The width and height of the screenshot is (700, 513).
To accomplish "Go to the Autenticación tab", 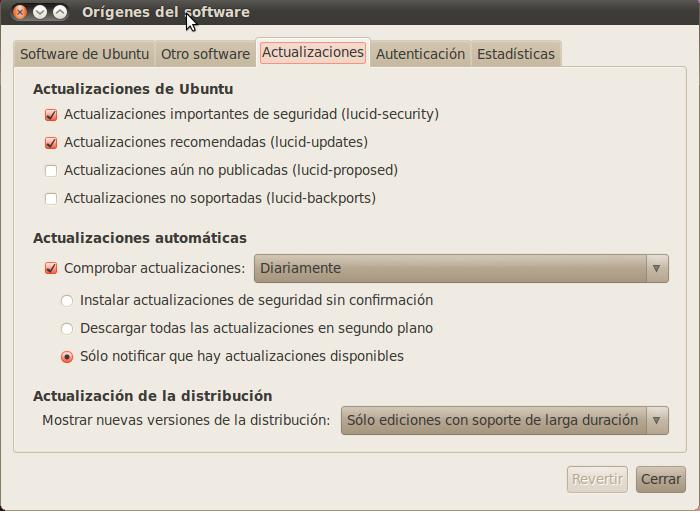I will (x=420, y=54).
